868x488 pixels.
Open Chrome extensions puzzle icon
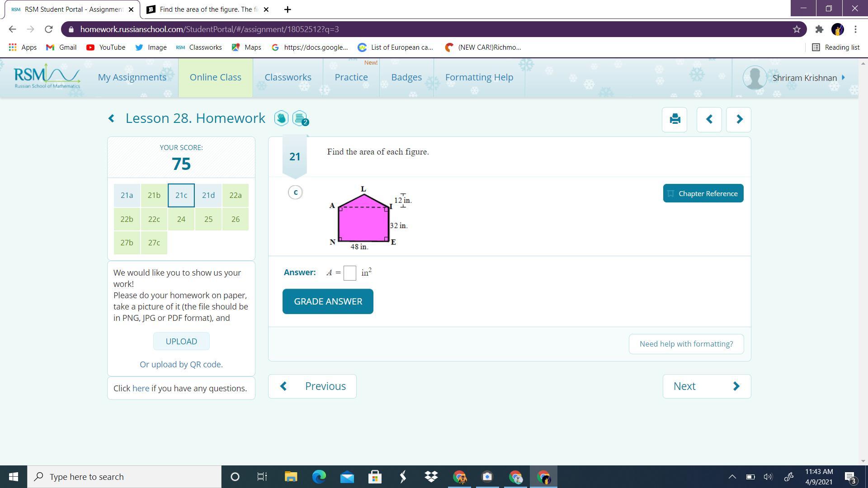tap(819, 29)
